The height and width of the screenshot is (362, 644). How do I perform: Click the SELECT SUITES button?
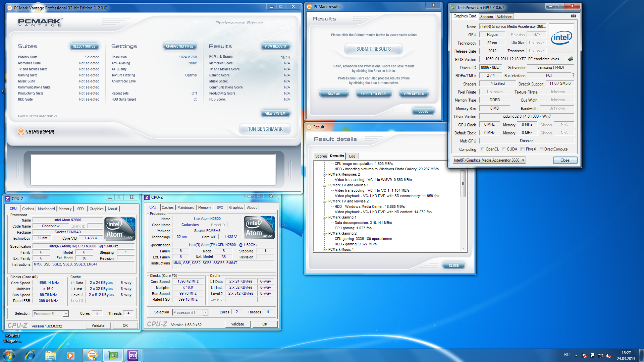tap(84, 47)
